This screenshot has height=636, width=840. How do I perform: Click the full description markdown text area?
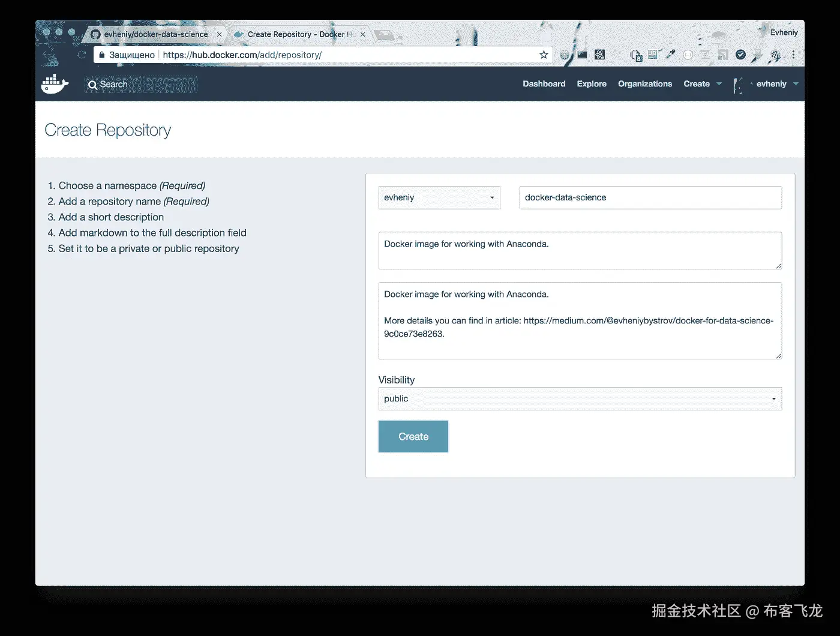[580, 320]
